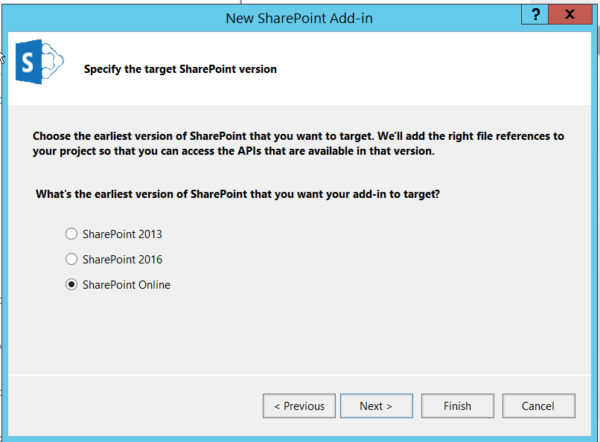Image resolution: width=600 pixels, height=442 pixels.
Task: Click the SharePoint logo icon
Action: pyautogui.click(x=39, y=67)
